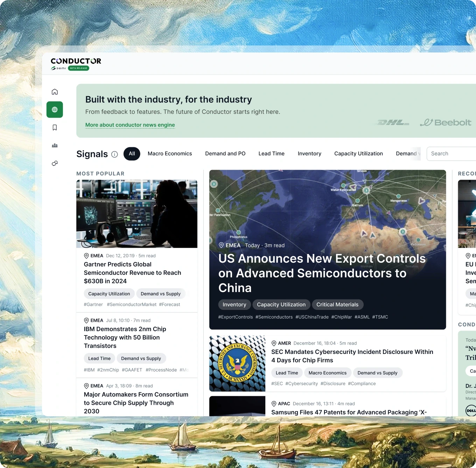Click the #ASML hashtag
The image size is (476, 468).
click(x=362, y=317)
